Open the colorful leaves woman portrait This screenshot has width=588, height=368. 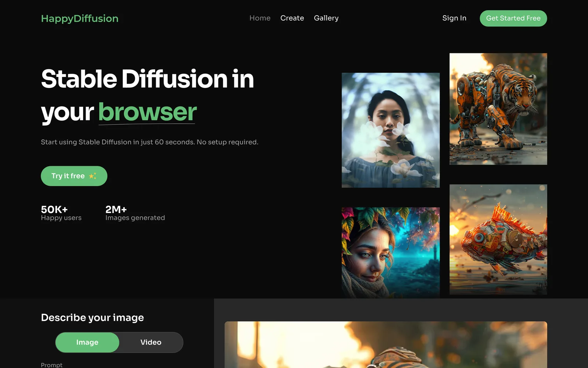click(x=391, y=252)
